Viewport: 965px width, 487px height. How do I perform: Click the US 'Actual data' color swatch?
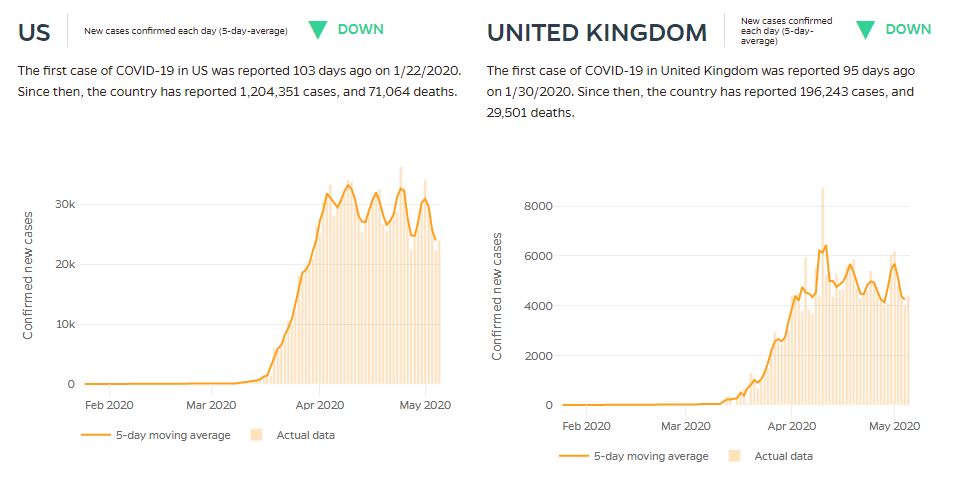tap(256, 435)
